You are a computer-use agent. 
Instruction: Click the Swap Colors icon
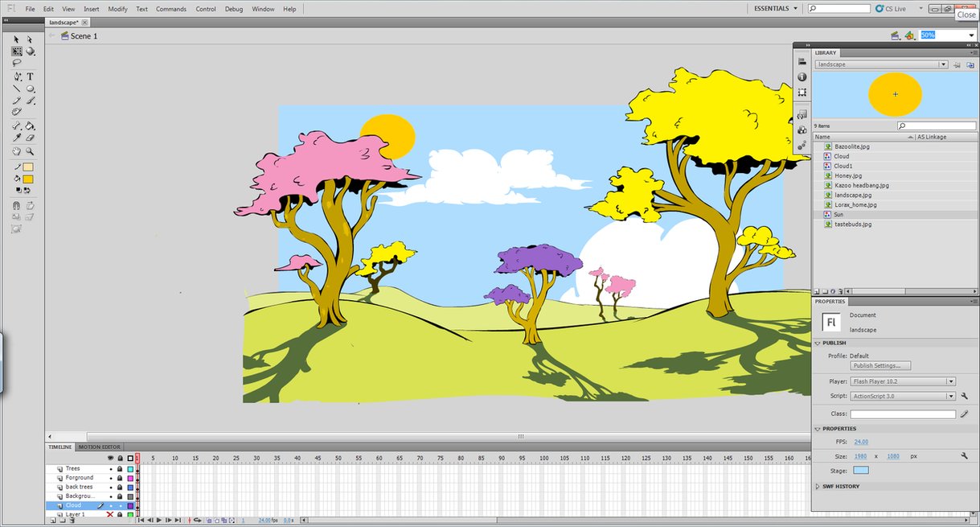[27, 191]
